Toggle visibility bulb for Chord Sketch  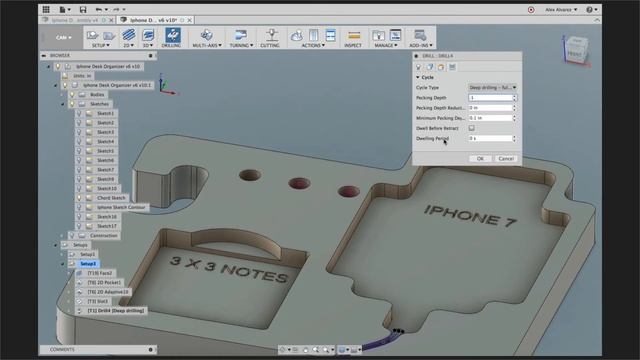[79, 198]
